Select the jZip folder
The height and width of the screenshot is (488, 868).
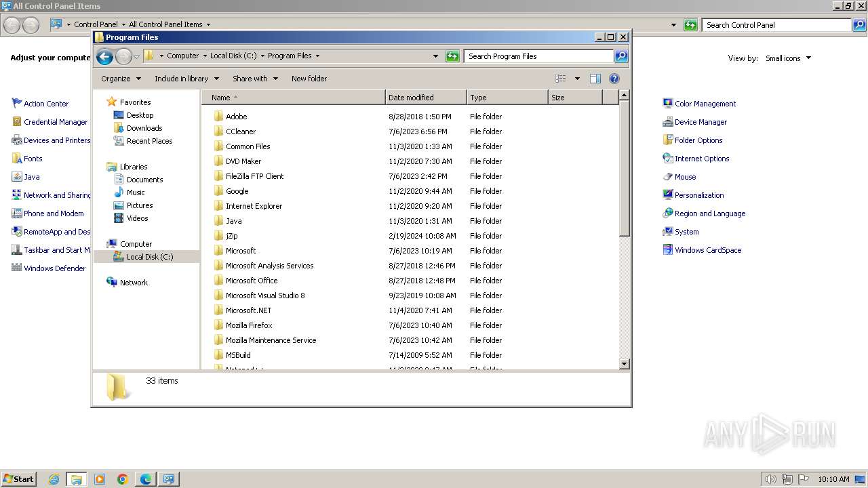point(231,236)
